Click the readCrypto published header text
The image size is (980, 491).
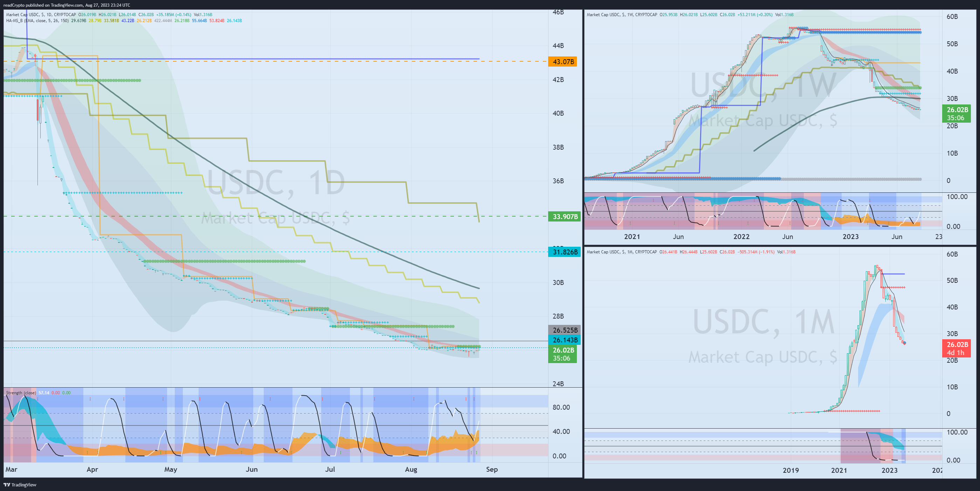67,5
